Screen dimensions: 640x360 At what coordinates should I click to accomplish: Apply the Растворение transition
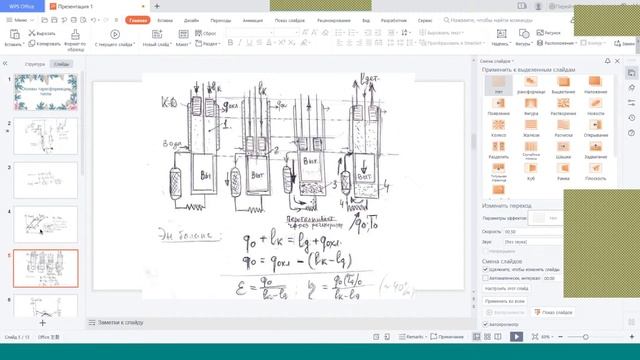point(563,107)
